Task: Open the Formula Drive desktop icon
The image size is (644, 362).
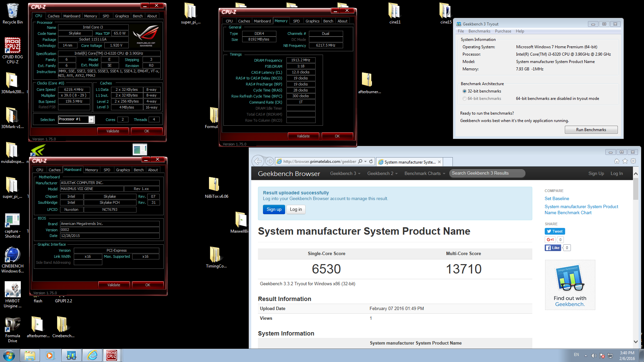Action: (13, 330)
